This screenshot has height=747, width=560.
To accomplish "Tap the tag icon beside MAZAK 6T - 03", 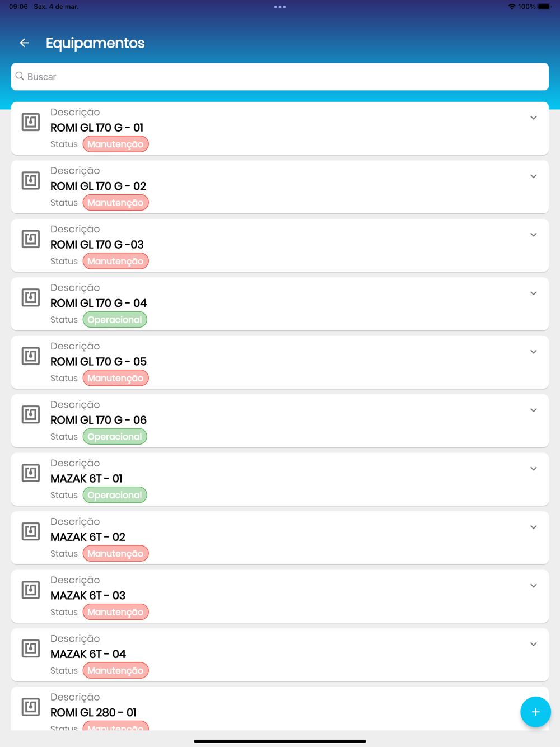I will 31,590.
